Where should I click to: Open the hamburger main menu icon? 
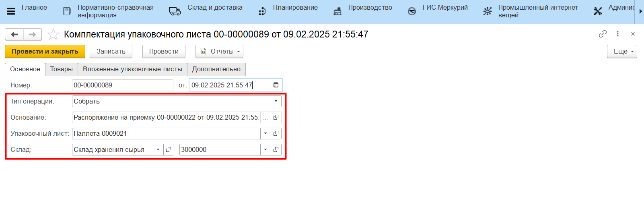pos(11,11)
